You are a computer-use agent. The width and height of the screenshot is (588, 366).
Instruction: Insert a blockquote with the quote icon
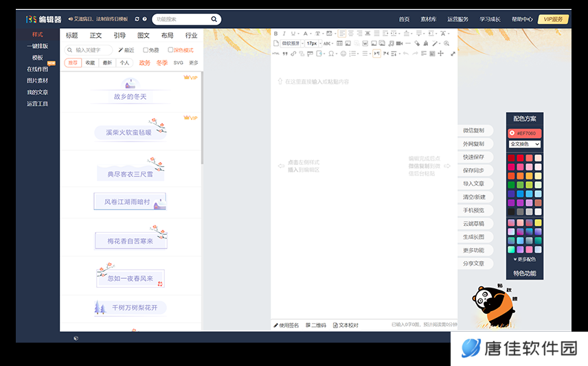(285, 54)
